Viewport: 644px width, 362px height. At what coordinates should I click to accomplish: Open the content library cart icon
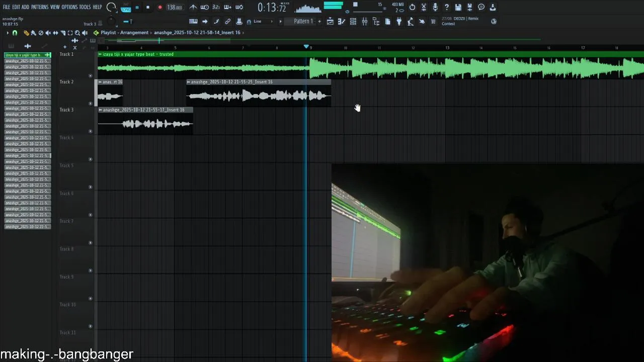click(433, 22)
